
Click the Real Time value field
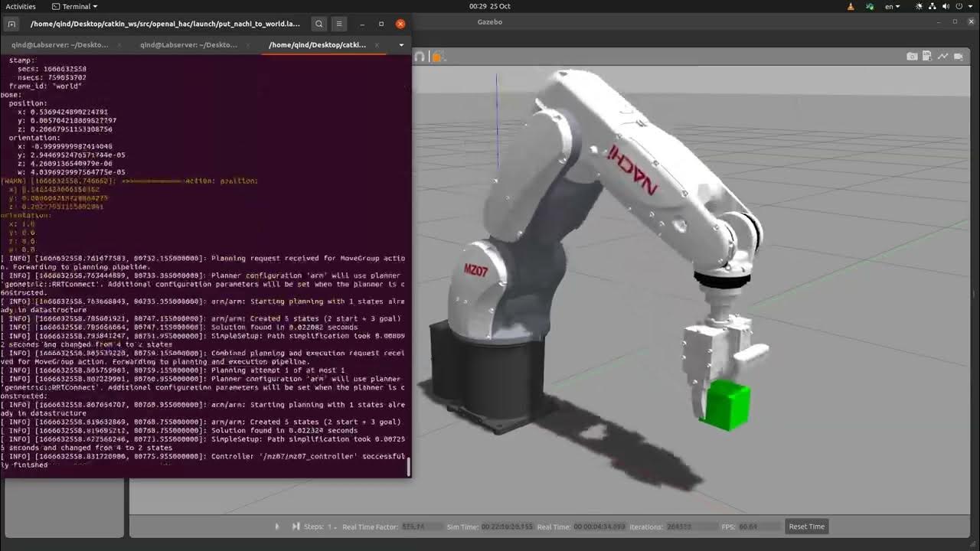[599, 527]
